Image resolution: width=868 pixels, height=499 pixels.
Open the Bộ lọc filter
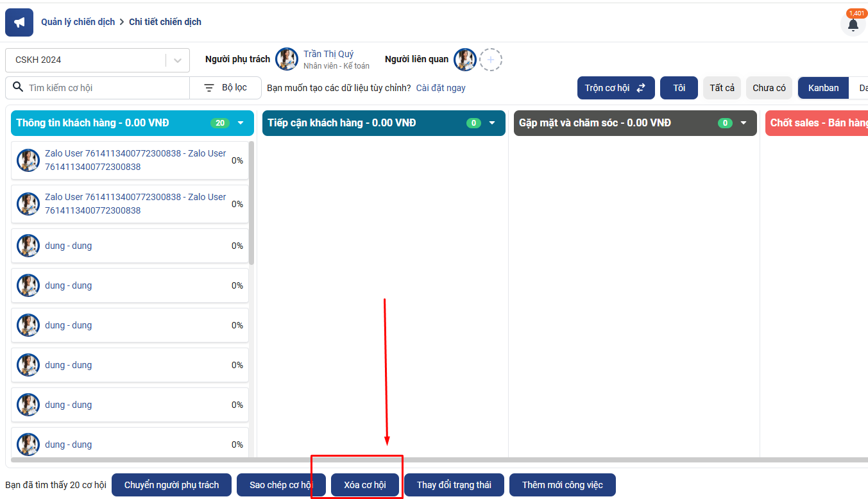(226, 88)
